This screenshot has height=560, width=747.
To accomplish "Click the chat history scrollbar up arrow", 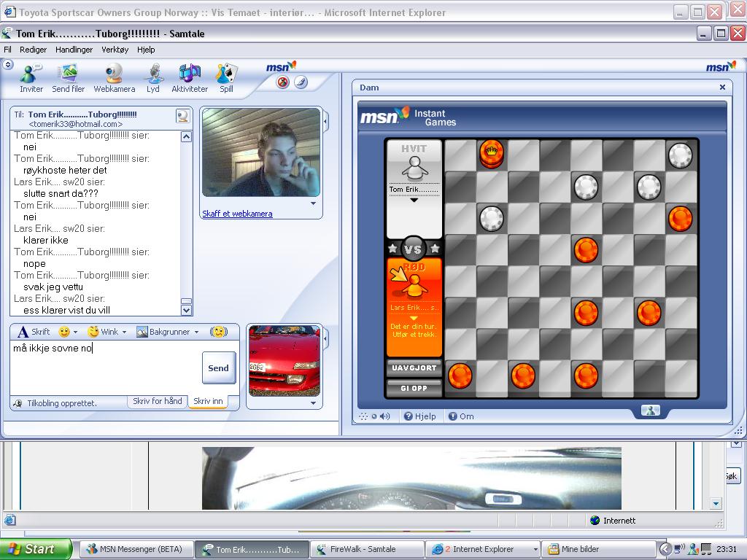I will (186, 137).
